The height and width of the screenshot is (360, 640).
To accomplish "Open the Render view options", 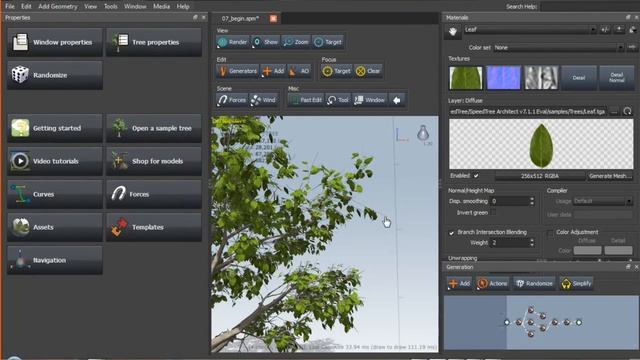I will (x=232, y=42).
